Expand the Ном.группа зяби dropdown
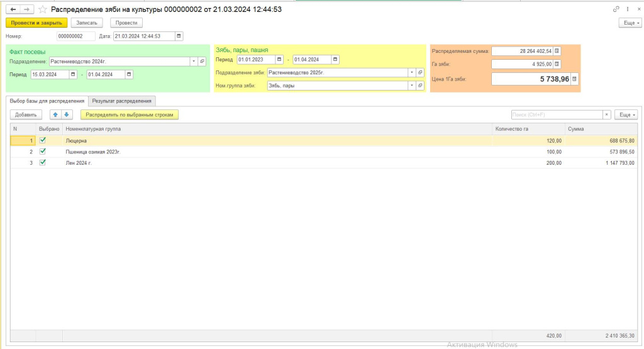The height and width of the screenshot is (349, 644). [411, 86]
